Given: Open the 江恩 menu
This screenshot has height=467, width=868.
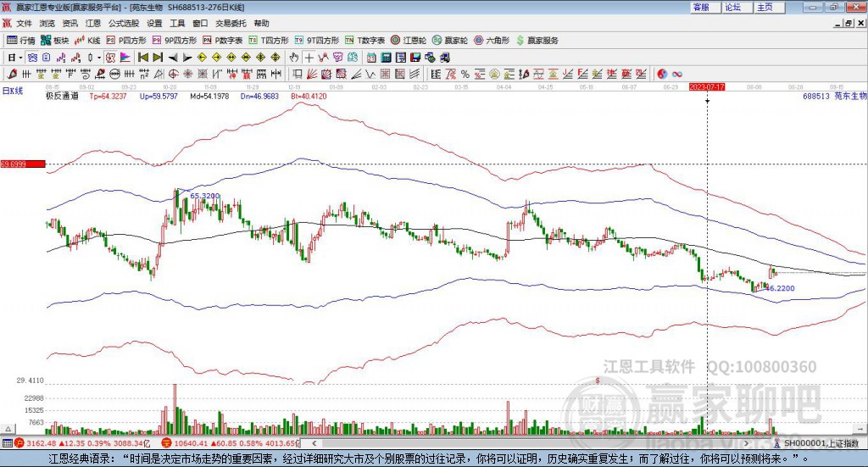Looking at the screenshot, I should 93,24.
